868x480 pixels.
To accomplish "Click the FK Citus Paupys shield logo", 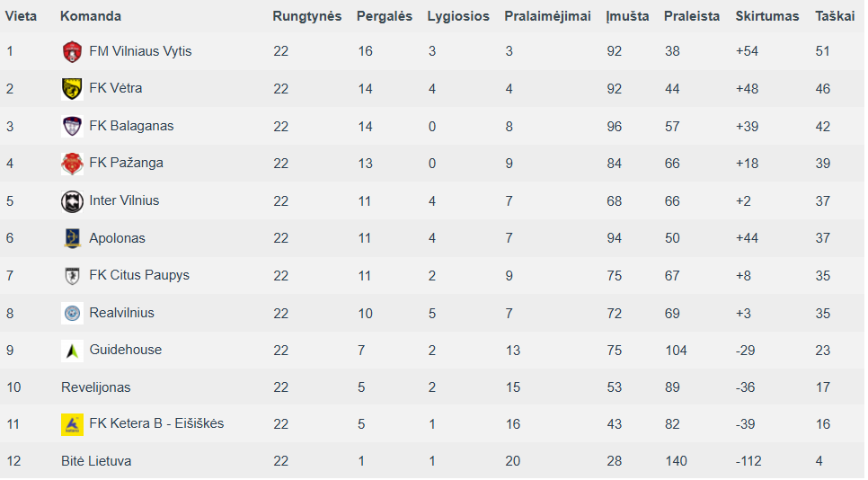I will 72,276.
